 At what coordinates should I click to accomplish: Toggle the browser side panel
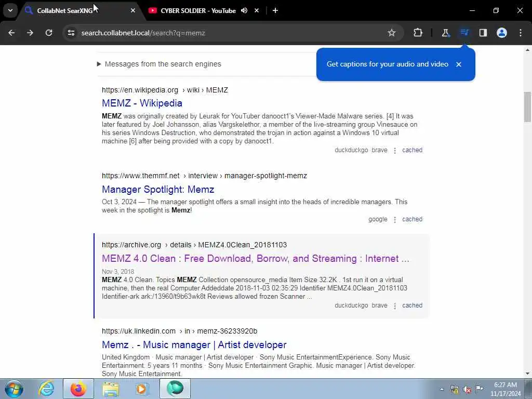(483, 33)
